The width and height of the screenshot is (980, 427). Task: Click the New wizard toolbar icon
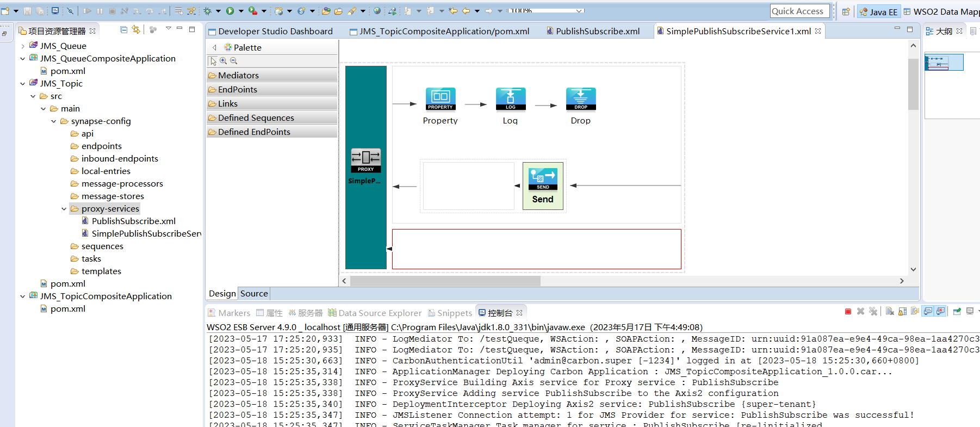(x=5, y=11)
